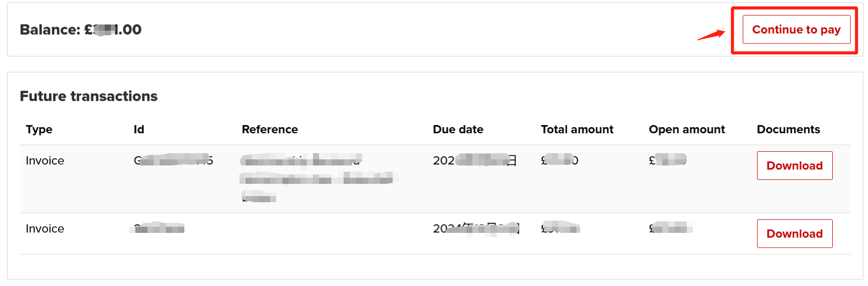Click the Total amount column header

(577, 130)
